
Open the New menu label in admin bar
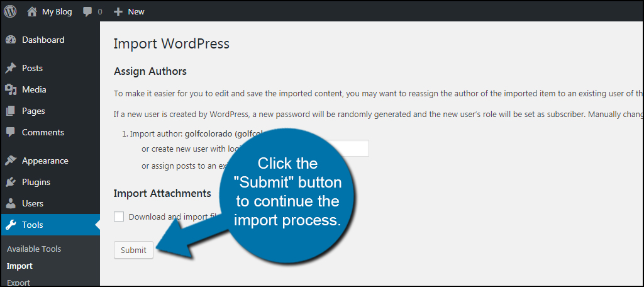point(136,11)
